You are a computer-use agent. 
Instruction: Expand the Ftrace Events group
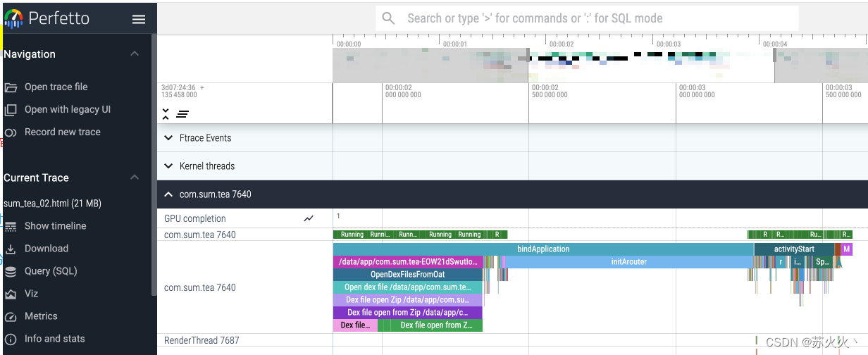point(168,138)
